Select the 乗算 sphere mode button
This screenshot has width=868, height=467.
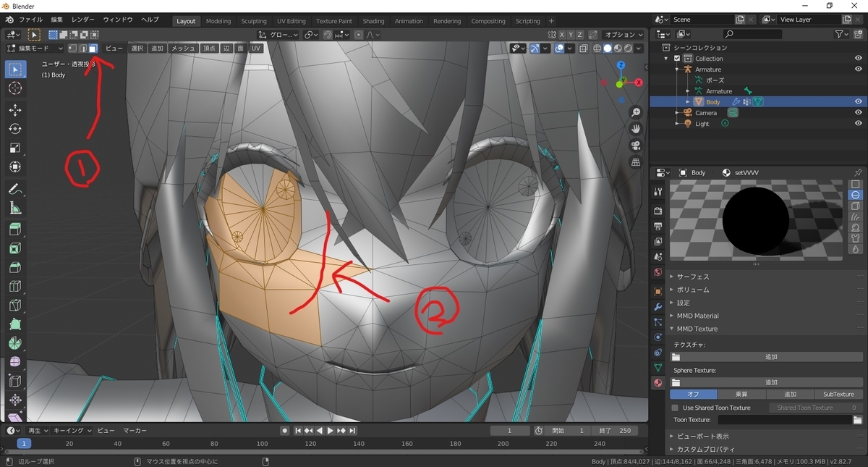[741, 395]
